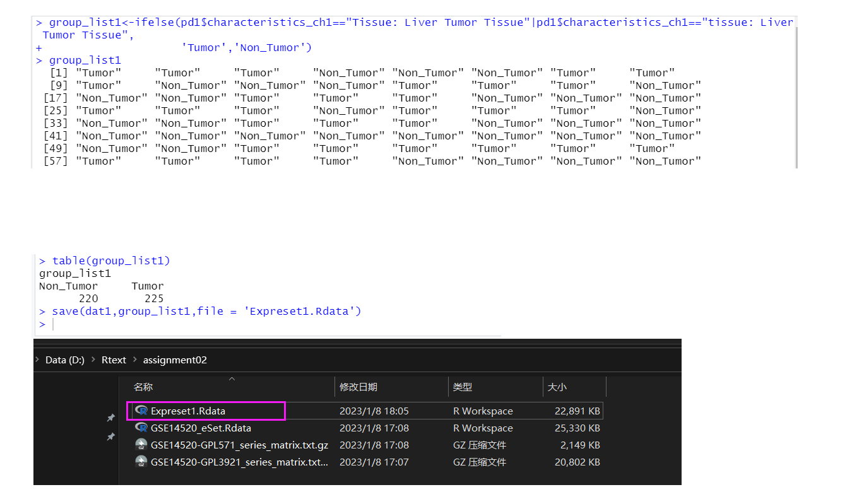Click the empty console prompt after the save command
The height and width of the screenshot is (504, 852).
click(x=47, y=324)
